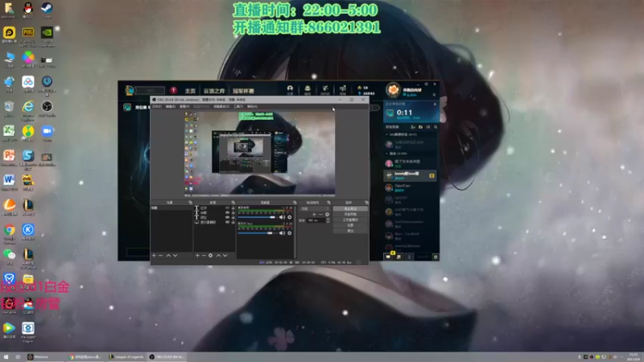Open League client loot icon

point(325,89)
